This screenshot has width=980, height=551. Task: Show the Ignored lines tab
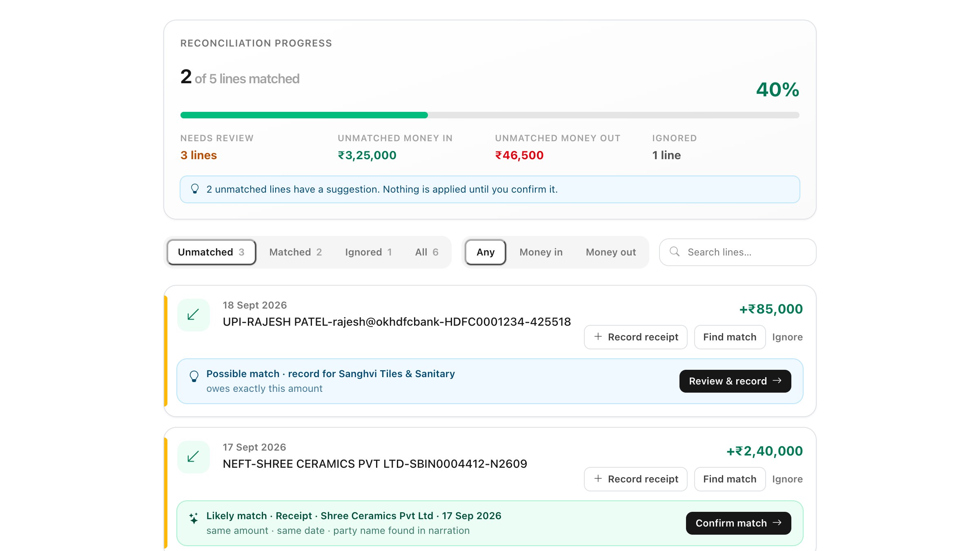click(368, 252)
